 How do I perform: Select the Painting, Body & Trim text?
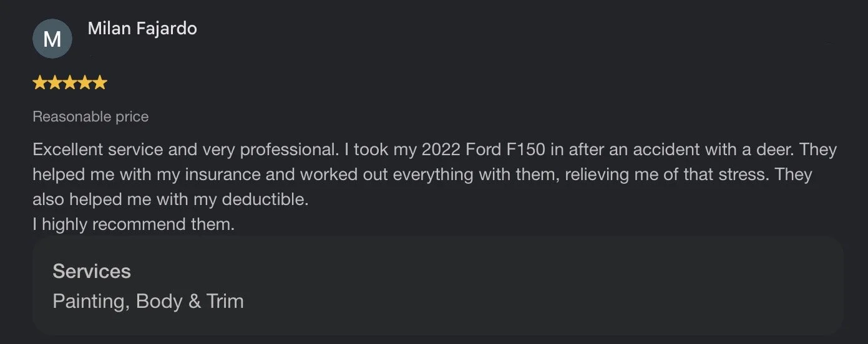[149, 302]
